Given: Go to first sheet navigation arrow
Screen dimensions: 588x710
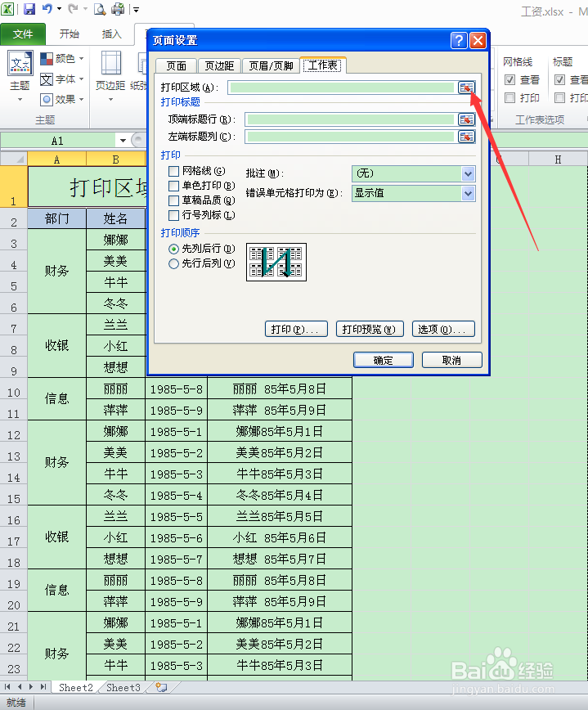Looking at the screenshot, I should point(7,687).
